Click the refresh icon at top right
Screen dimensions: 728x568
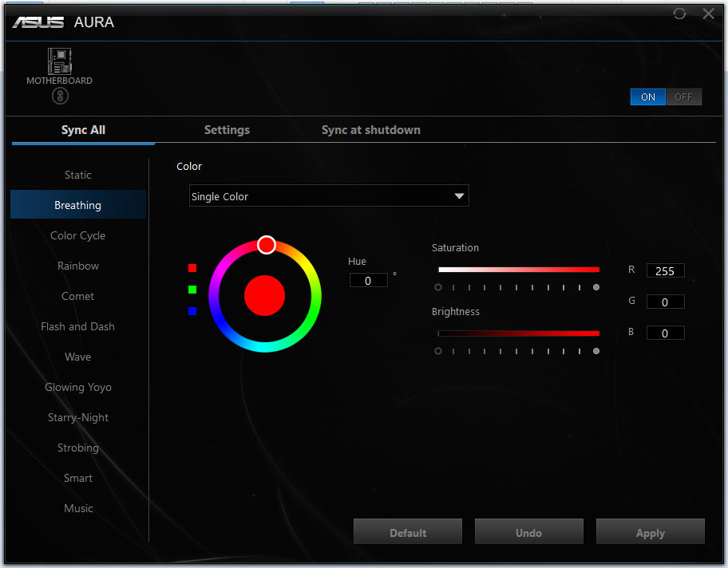(679, 14)
